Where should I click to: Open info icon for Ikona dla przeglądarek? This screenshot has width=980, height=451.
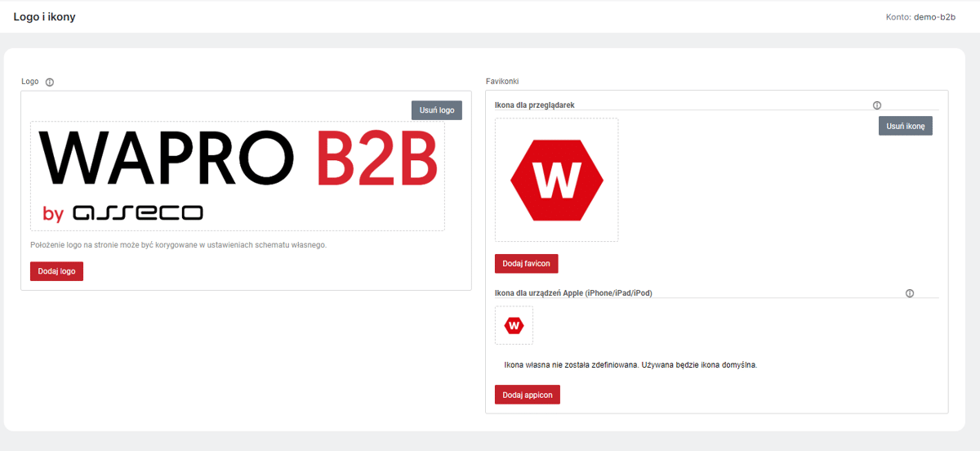click(x=877, y=105)
